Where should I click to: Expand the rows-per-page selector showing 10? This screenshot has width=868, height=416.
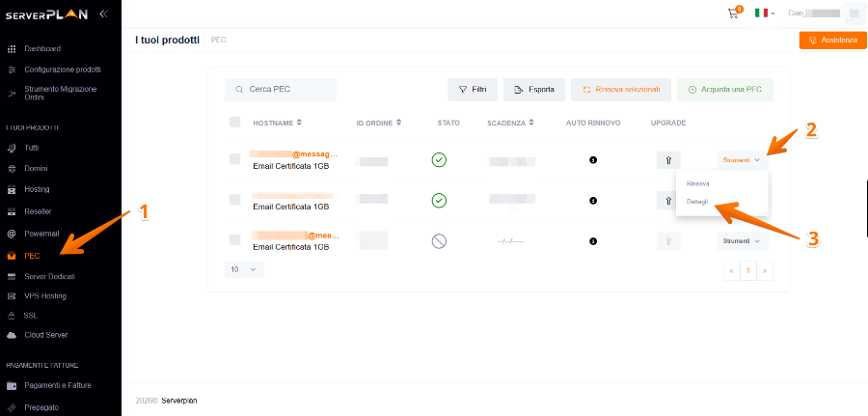(244, 270)
